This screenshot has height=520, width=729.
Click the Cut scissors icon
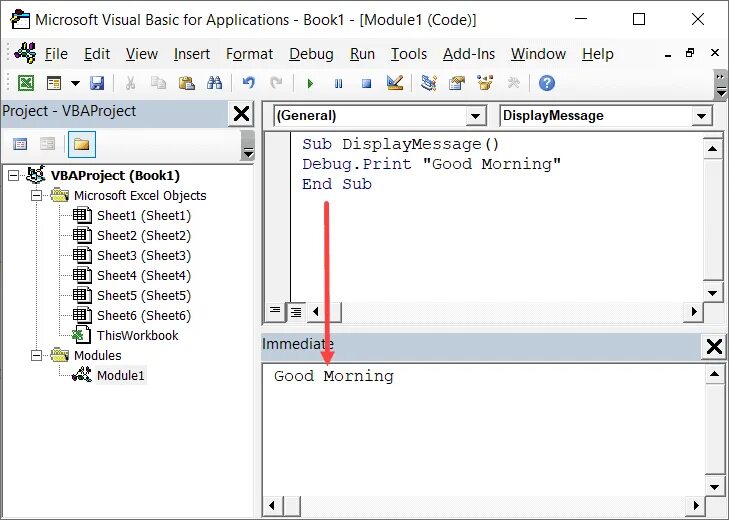pyautogui.click(x=131, y=83)
